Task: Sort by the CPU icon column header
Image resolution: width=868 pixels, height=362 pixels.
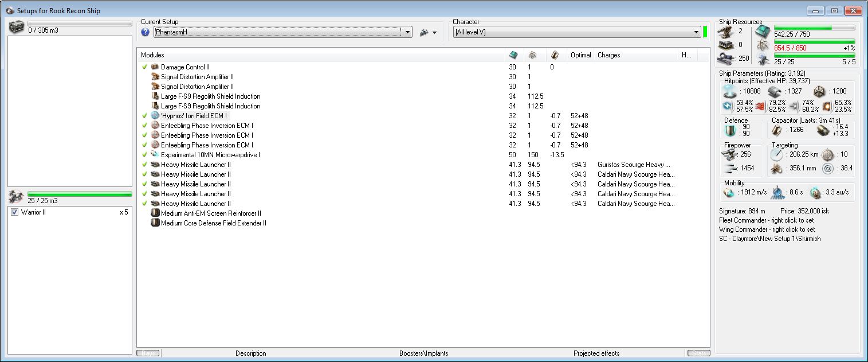Action: pos(513,55)
